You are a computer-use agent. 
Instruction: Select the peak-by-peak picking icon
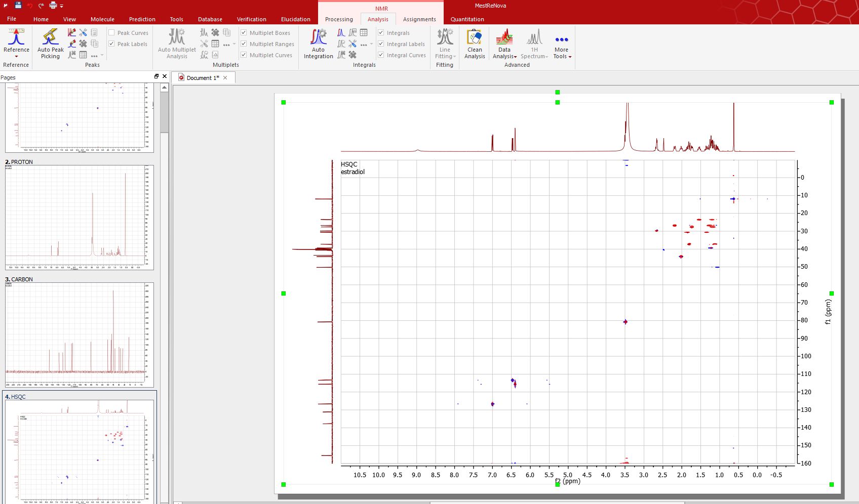72,44
